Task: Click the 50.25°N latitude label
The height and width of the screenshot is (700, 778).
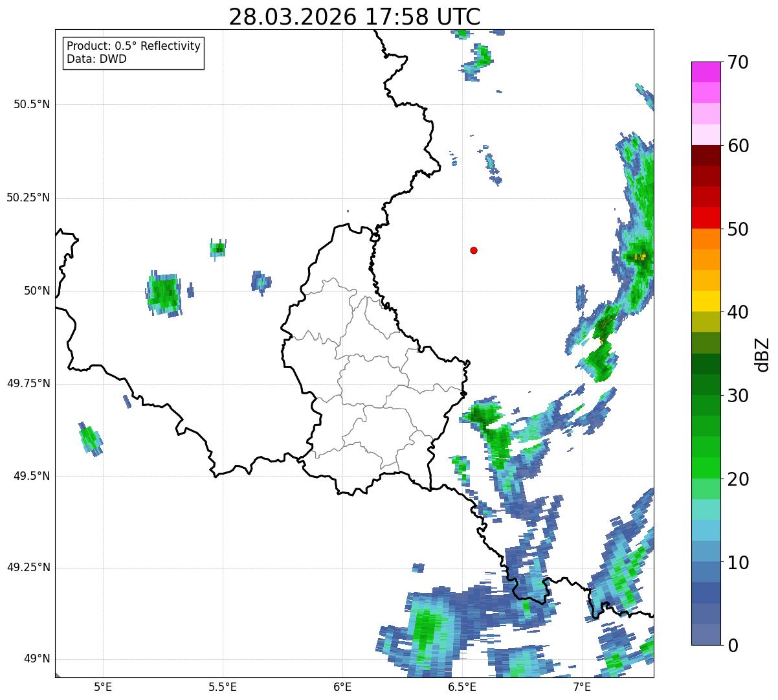Action: [x=28, y=198]
